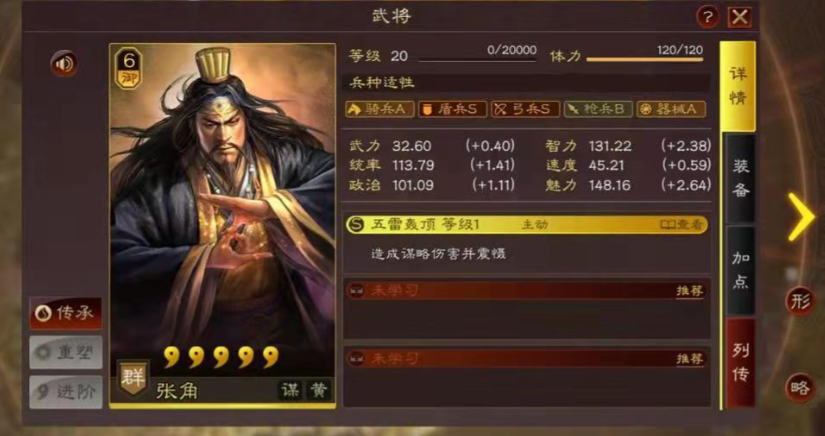Open 推荐 for second unlearned skill slot
Image resolution: width=825 pixels, height=436 pixels.
[690, 359]
